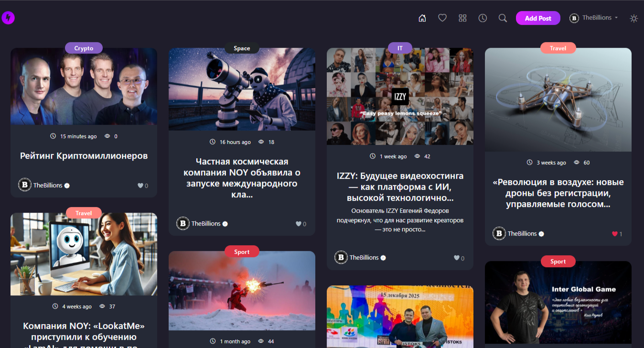Click eye views icon showing 42

pyautogui.click(x=417, y=156)
